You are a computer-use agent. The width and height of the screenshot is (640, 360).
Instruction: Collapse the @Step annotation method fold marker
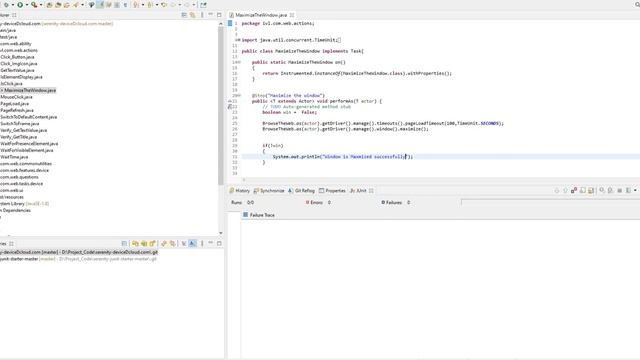[239, 96]
